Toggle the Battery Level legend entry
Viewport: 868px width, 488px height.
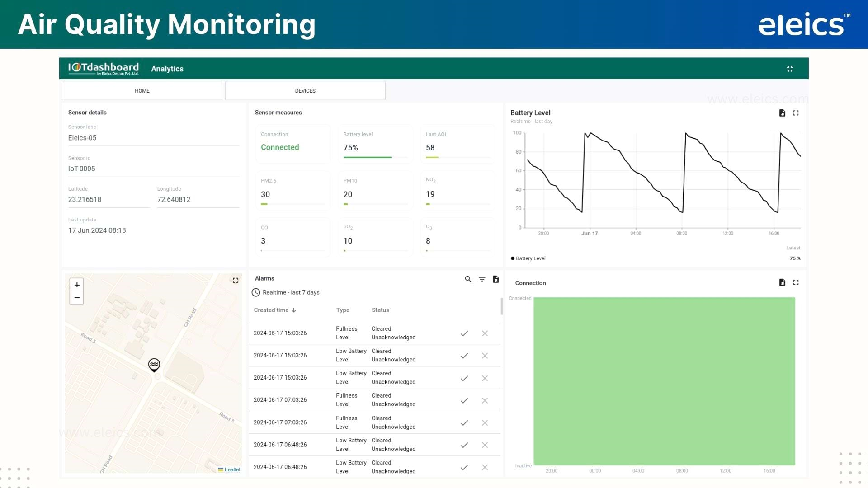(x=528, y=258)
